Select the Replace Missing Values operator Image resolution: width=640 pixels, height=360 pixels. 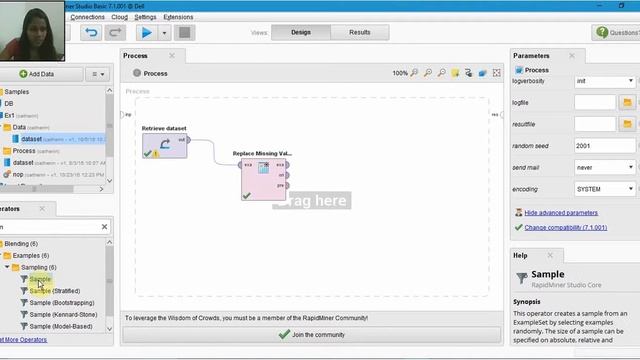point(263,180)
